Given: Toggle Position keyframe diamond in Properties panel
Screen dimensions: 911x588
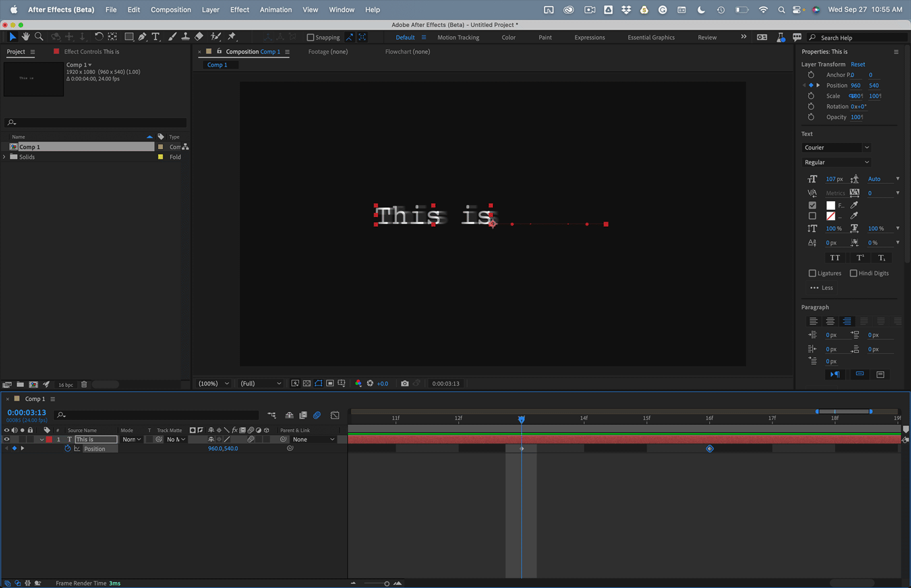Looking at the screenshot, I should pos(811,85).
